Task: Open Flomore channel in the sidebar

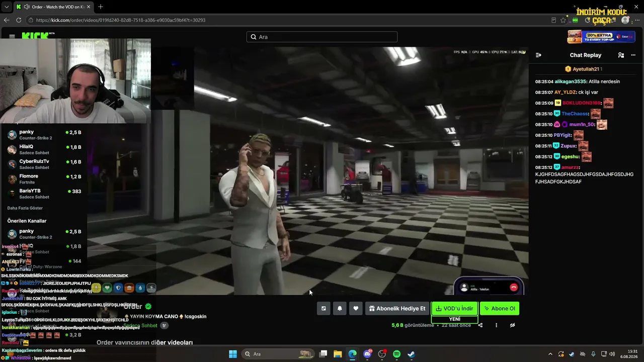Action: 44,179
